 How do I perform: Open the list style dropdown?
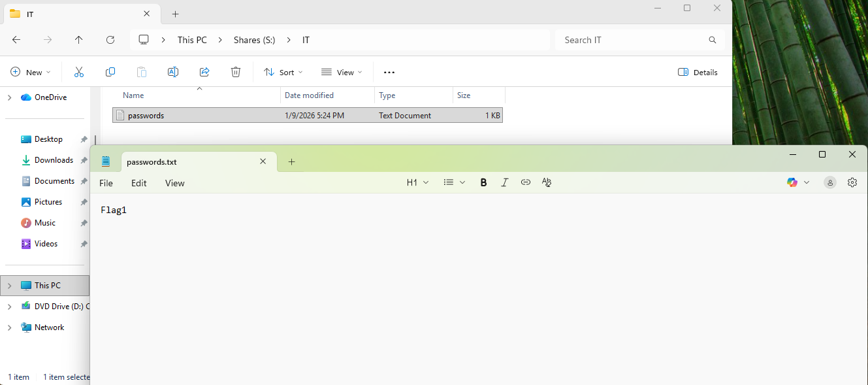[454, 183]
